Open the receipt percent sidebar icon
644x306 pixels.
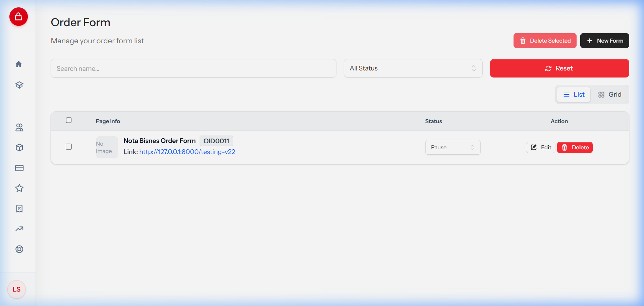[19, 209]
